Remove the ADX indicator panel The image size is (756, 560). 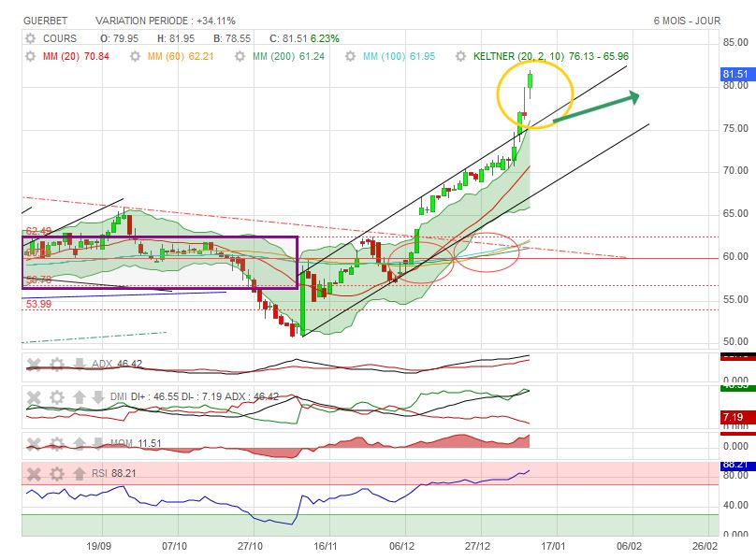(x=34, y=365)
